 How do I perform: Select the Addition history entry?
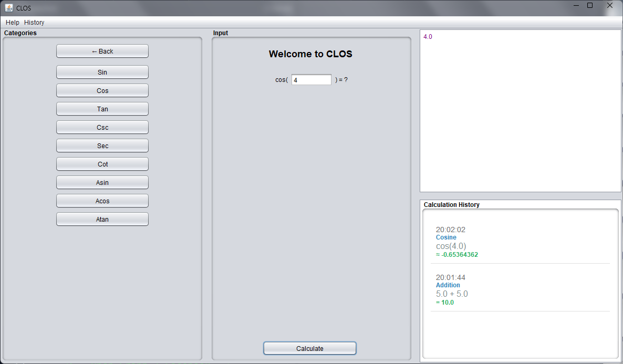pyautogui.click(x=448, y=285)
